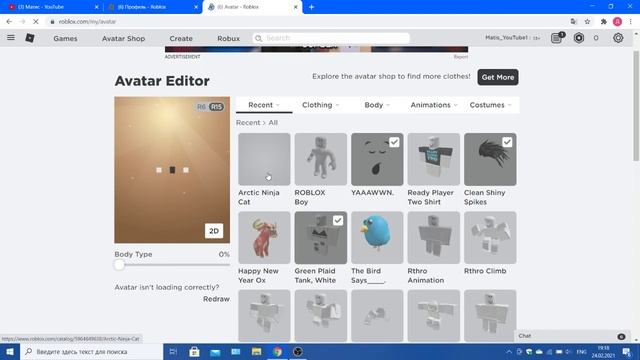The image size is (640, 360).
Task: Click the Get More button
Action: pos(498,77)
